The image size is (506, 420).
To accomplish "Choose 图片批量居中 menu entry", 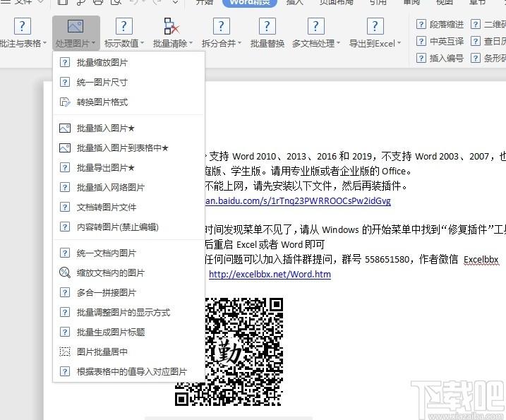I will (x=128, y=352).
